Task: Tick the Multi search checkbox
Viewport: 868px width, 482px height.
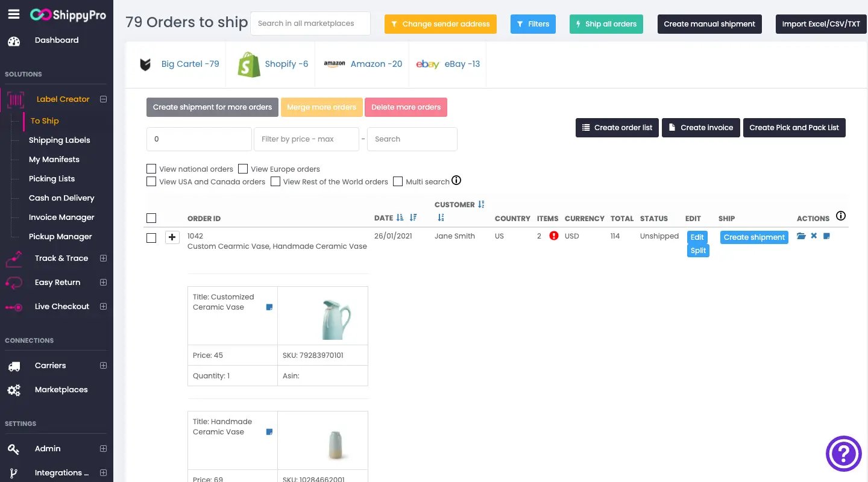Action: [x=398, y=181]
